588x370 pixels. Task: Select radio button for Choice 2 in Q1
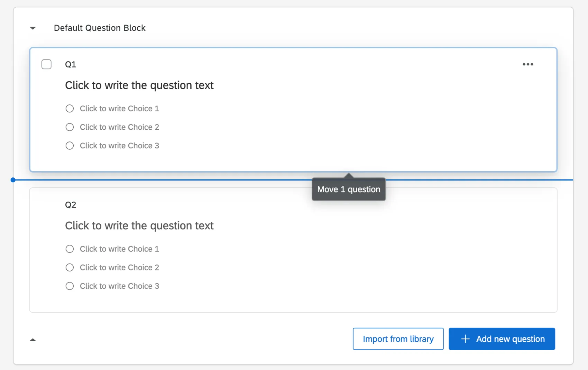click(x=70, y=127)
